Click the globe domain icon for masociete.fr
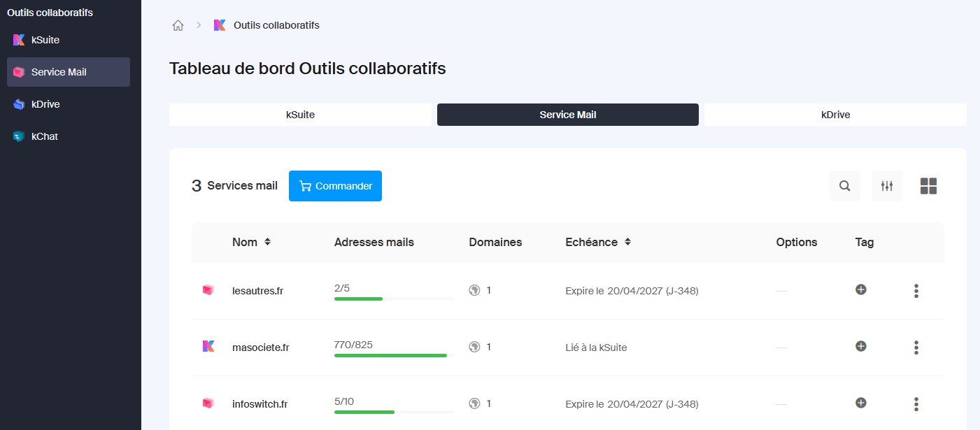This screenshot has width=980, height=430. click(474, 347)
